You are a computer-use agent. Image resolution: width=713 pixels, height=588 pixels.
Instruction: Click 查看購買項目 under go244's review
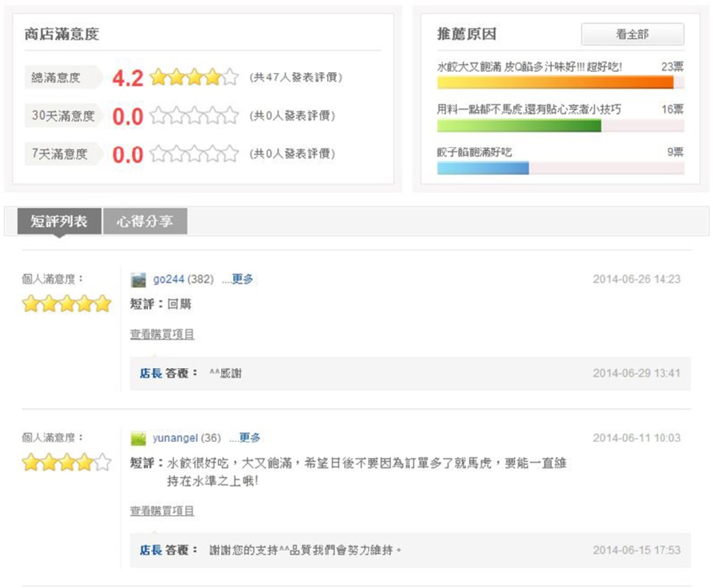162,334
